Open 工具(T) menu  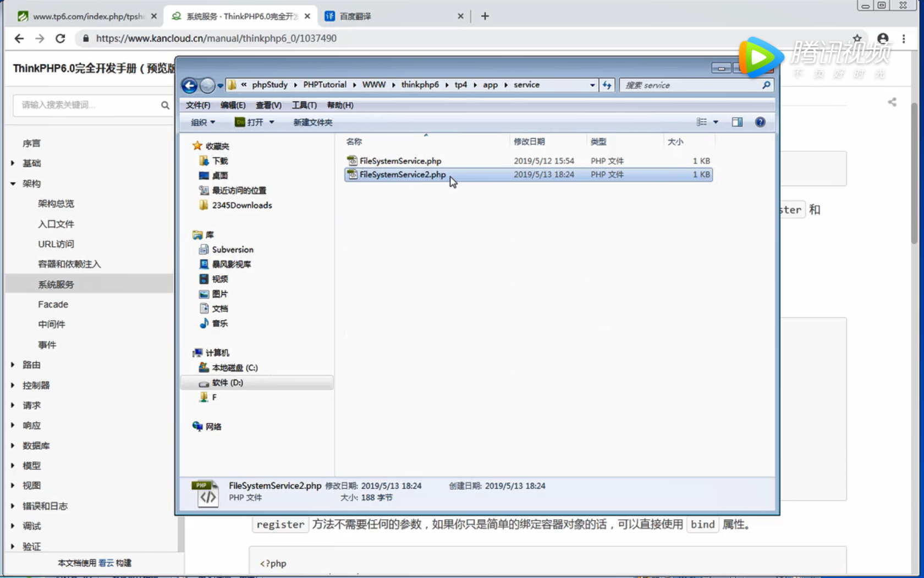tap(304, 105)
